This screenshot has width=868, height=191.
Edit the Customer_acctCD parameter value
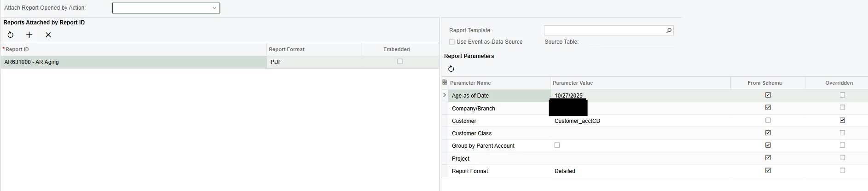tap(577, 121)
